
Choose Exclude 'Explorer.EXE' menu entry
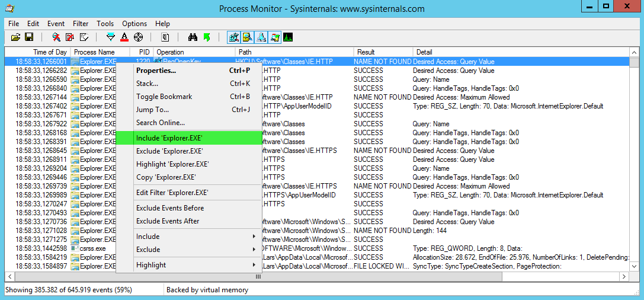(x=189, y=151)
